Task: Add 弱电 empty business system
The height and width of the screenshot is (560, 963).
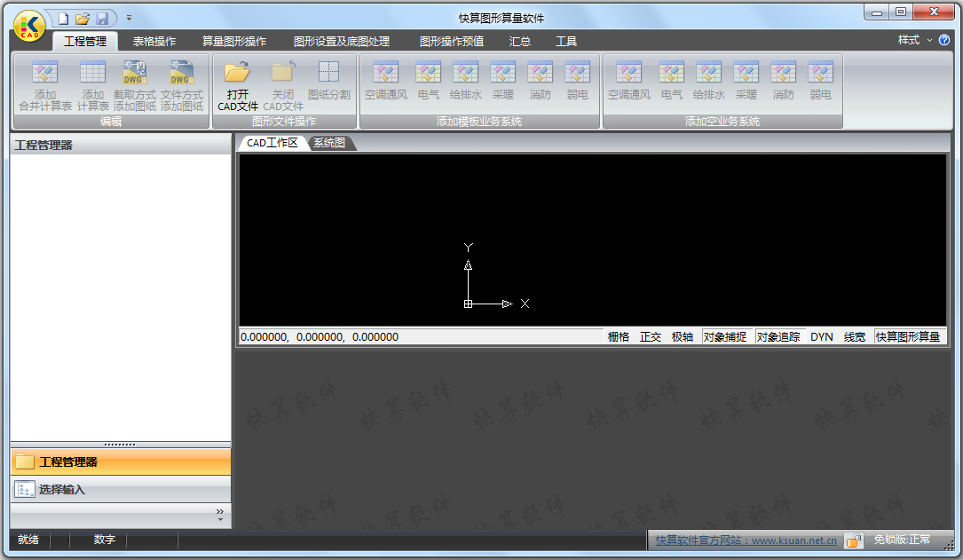Action: 820,81
